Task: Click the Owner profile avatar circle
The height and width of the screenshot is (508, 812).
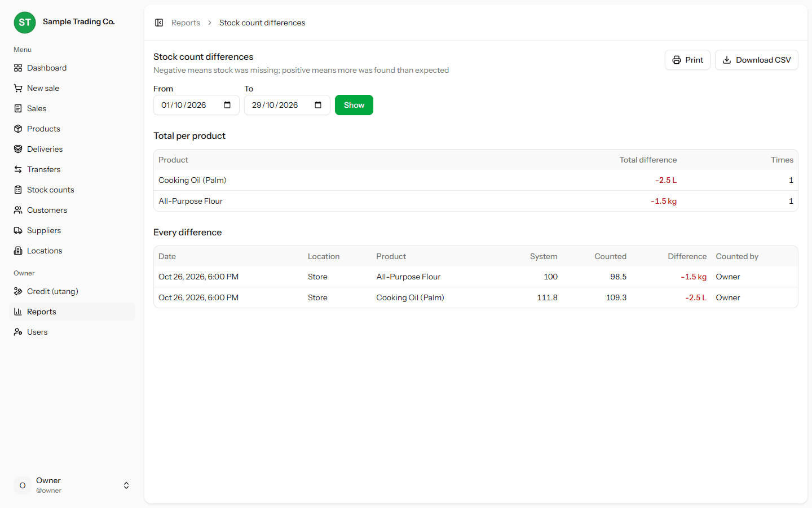Action: tap(23, 485)
